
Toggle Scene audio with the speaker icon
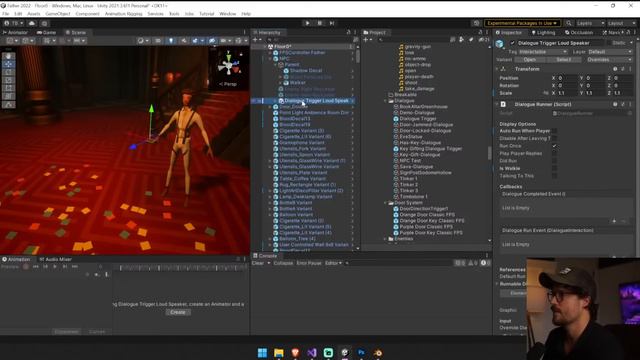[x=184, y=40]
